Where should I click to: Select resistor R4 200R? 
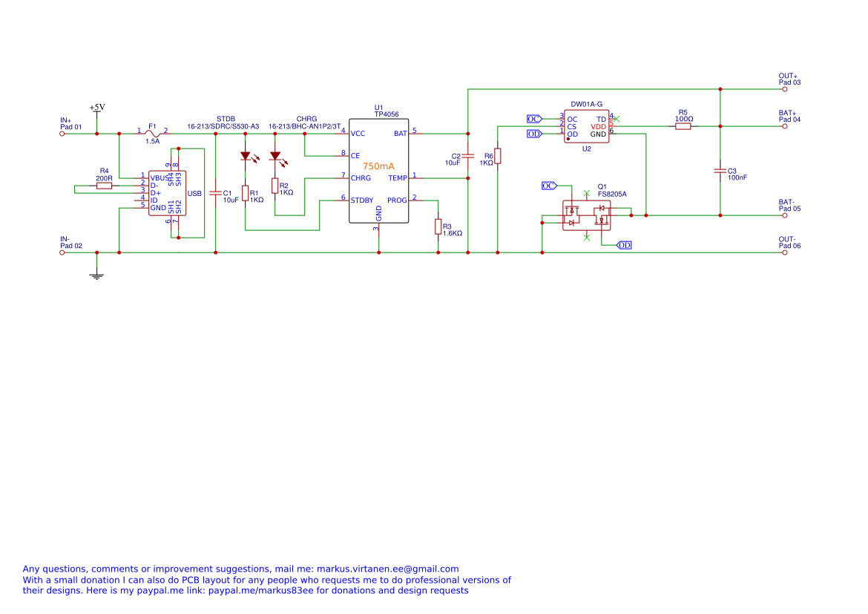point(104,186)
